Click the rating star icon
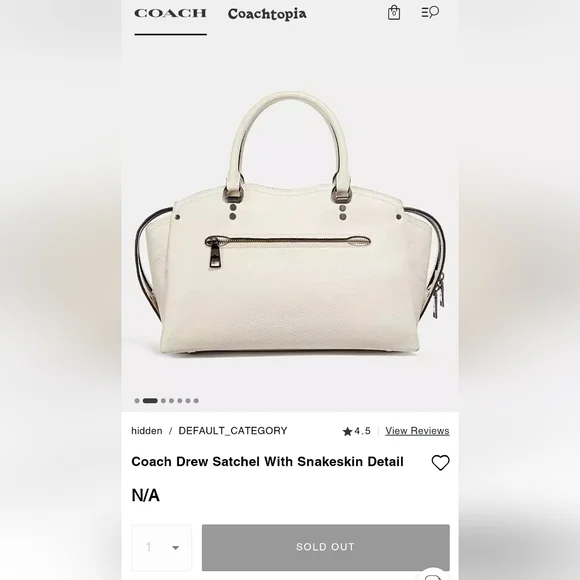Screen dimensions: 580x580 point(347,431)
